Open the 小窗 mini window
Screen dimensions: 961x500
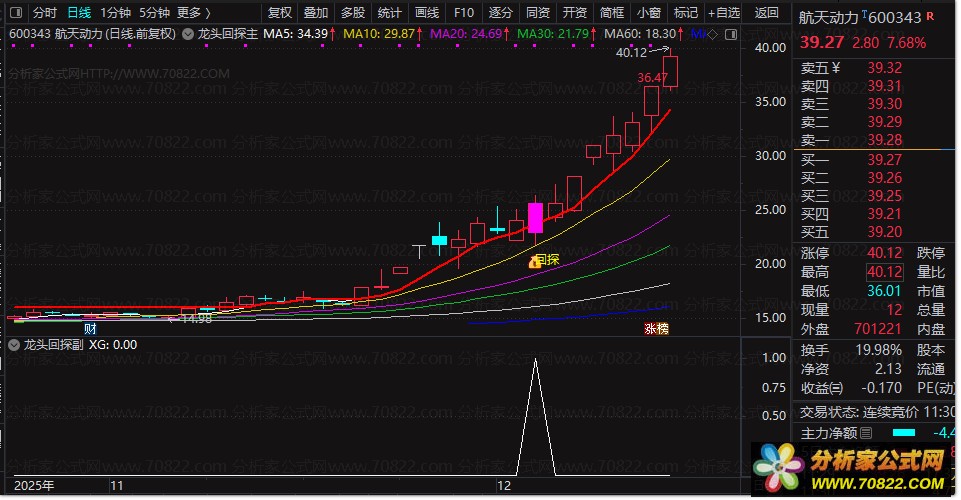tap(648, 12)
